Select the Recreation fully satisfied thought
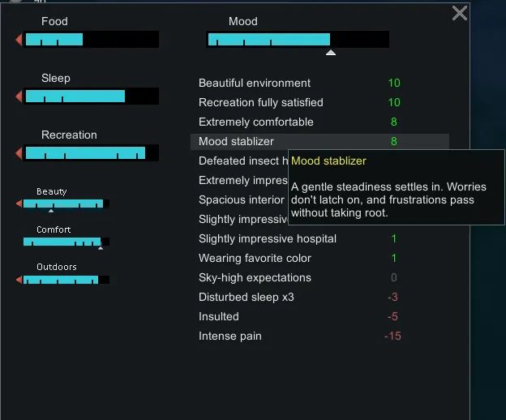The width and height of the screenshot is (506, 420). coord(261,102)
